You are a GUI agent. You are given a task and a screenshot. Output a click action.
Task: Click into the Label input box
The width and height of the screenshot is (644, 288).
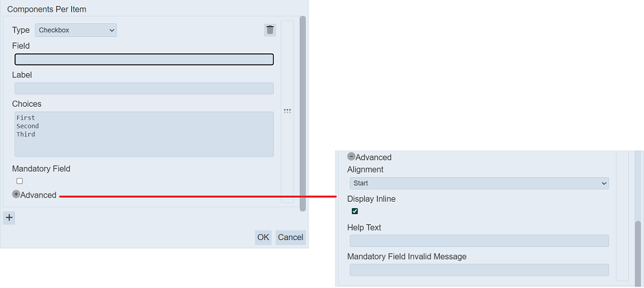pos(144,88)
